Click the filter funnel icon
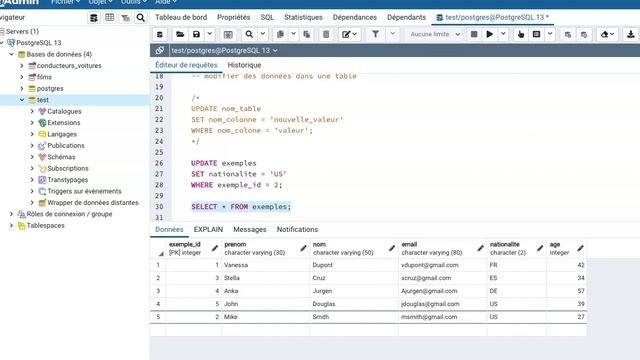This screenshot has height=360, width=640. point(375,34)
